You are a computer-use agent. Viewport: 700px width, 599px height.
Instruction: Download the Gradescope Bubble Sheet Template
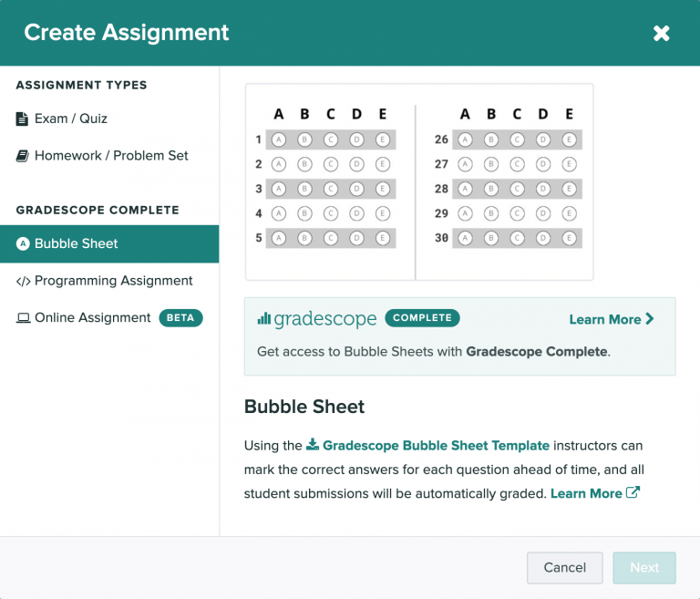click(x=427, y=445)
